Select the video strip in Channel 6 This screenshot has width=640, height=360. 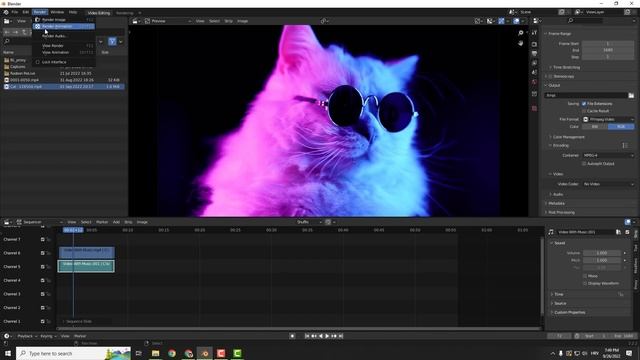tap(86, 252)
